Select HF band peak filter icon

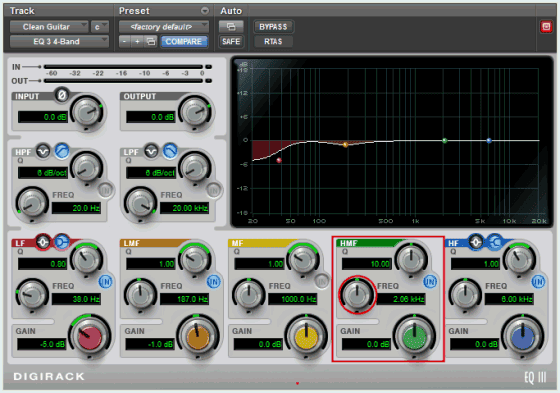pos(476,242)
